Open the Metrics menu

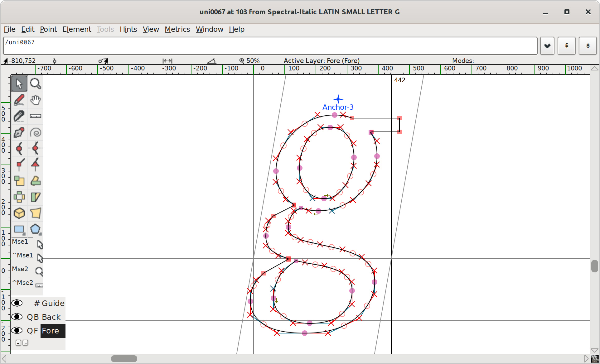[177, 29]
